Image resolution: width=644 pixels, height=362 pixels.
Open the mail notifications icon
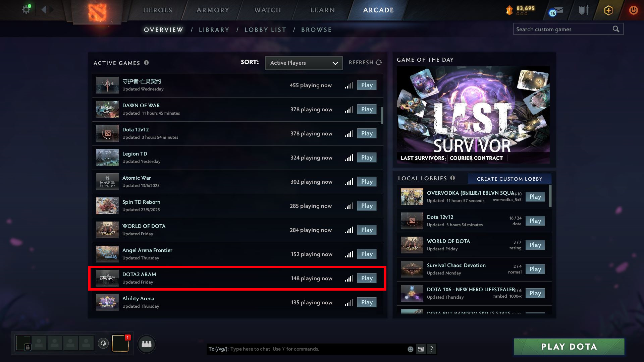click(x=556, y=11)
